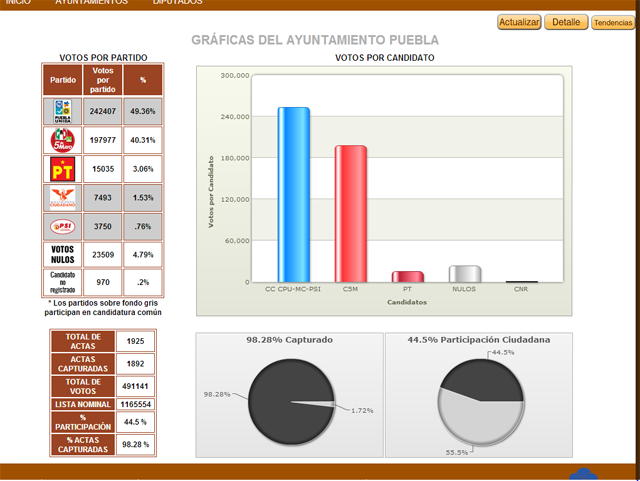The height and width of the screenshot is (481, 640).
Task: Click the gray NULOS bar
Action: [464, 273]
